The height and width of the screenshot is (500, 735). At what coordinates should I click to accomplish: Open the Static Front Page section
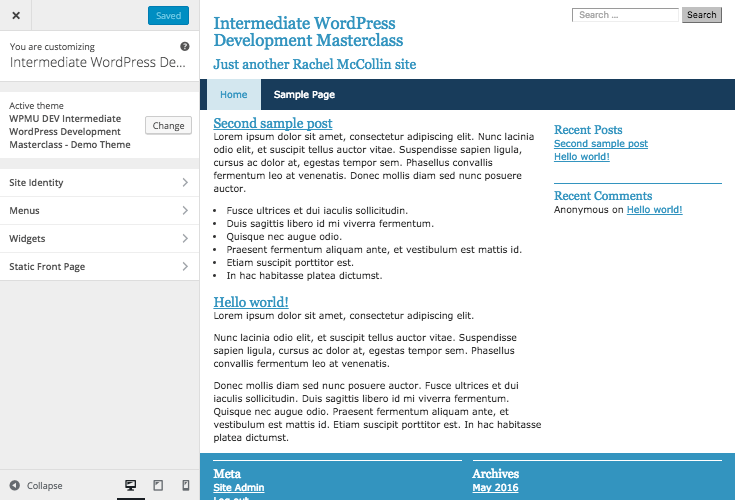pyautogui.click(x=99, y=267)
